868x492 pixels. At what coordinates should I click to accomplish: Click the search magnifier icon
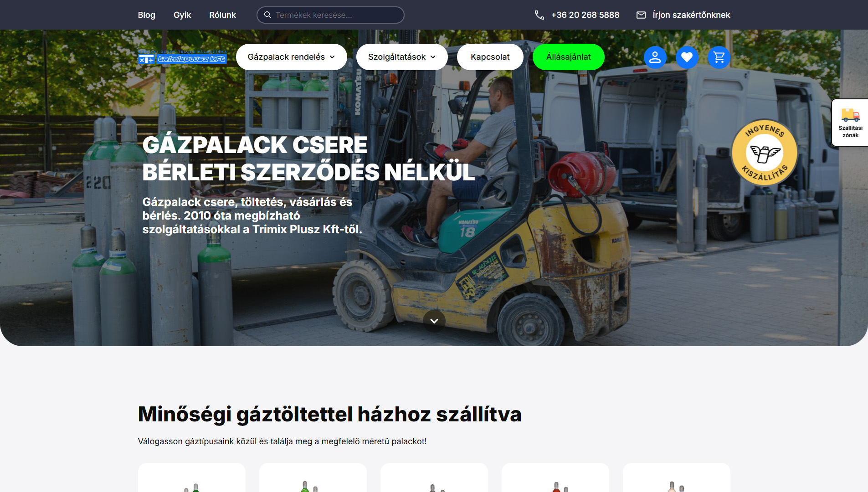[x=267, y=15]
